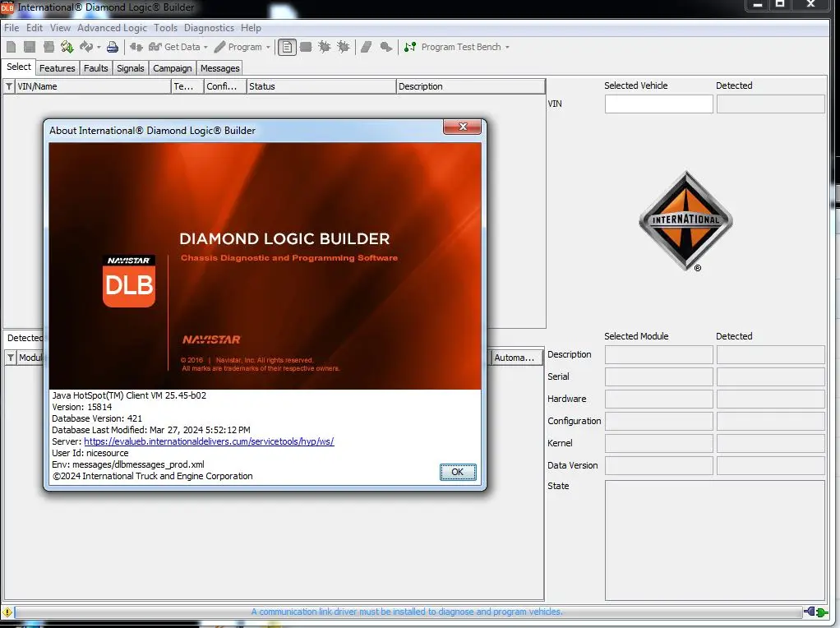Switch to the Select tab
Image resolution: width=840 pixels, height=628 pixels.
click(19, 67)
